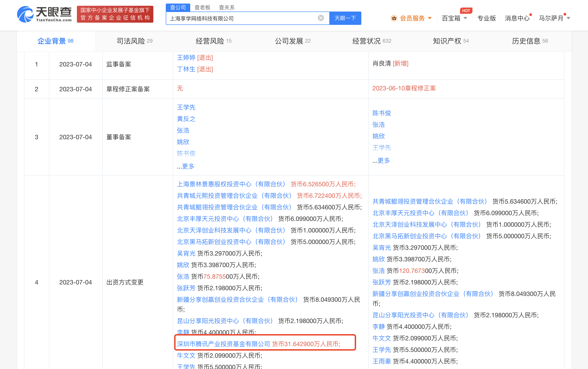The height and width of the screenshot is (369, 588).
Task: Open 会员服务 menu
Action: tap(412, 18)
